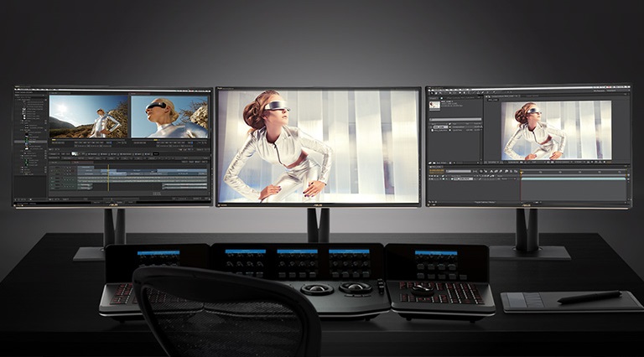Click the composition viewer image on the right monitor
Image resolution: width=644 pixels, height=357 pixels.
click(x=557, y=130)
